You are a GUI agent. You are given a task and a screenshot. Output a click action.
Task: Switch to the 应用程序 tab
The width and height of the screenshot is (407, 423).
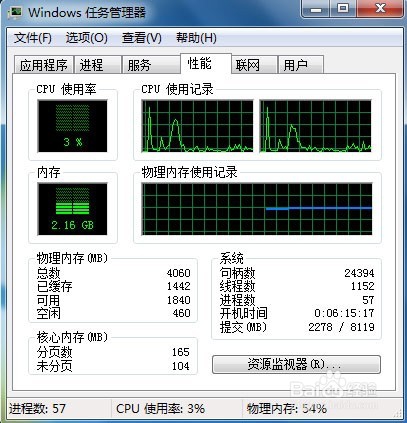(x=44, y=65)
